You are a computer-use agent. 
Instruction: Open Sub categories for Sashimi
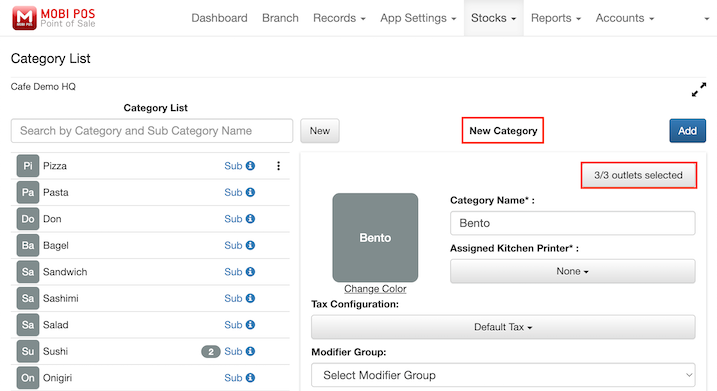(233, 299)
